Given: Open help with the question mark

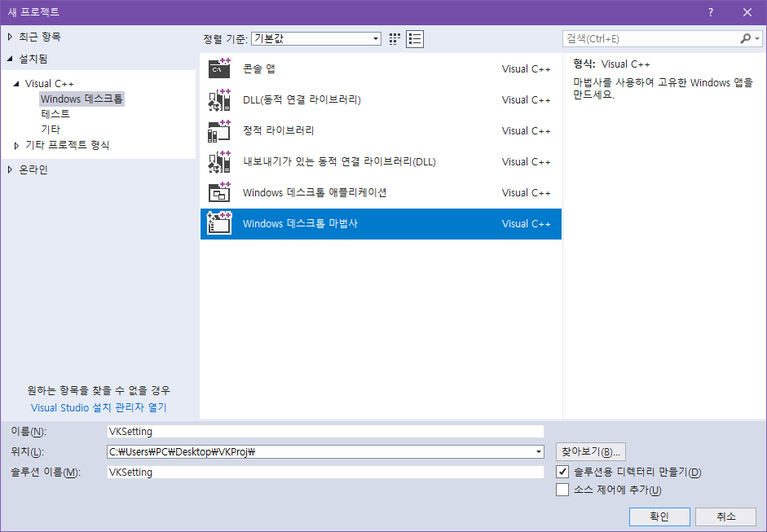Looking at the screenshot, I should (711, 12).
